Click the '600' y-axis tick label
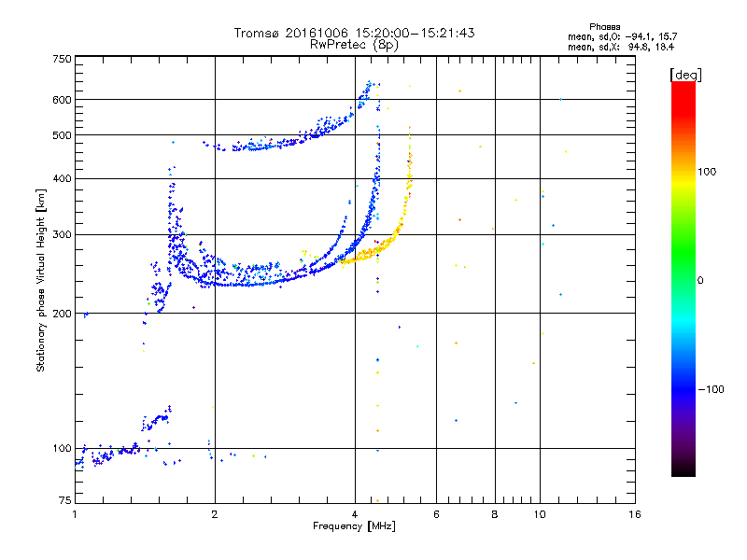Image resolution: width=747 pixels, height=560 pixels. pyautogui.click(x=62, y=100)
